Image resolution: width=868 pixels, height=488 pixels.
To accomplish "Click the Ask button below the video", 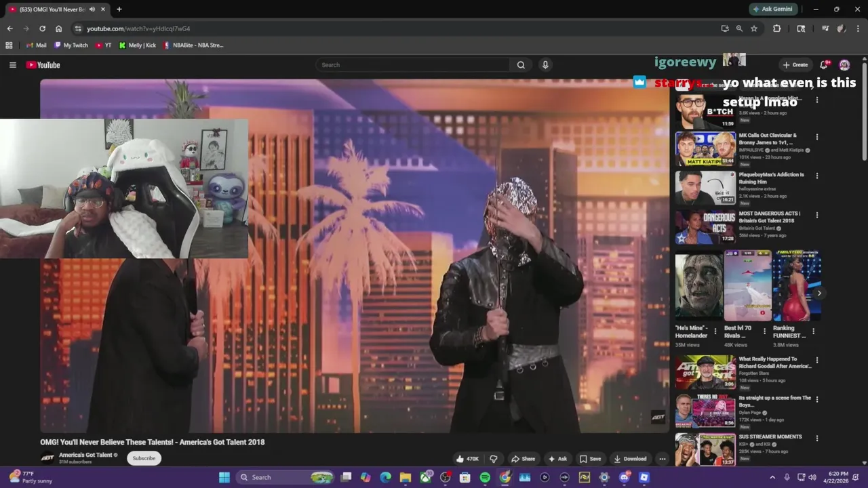I will pos(557,459).
